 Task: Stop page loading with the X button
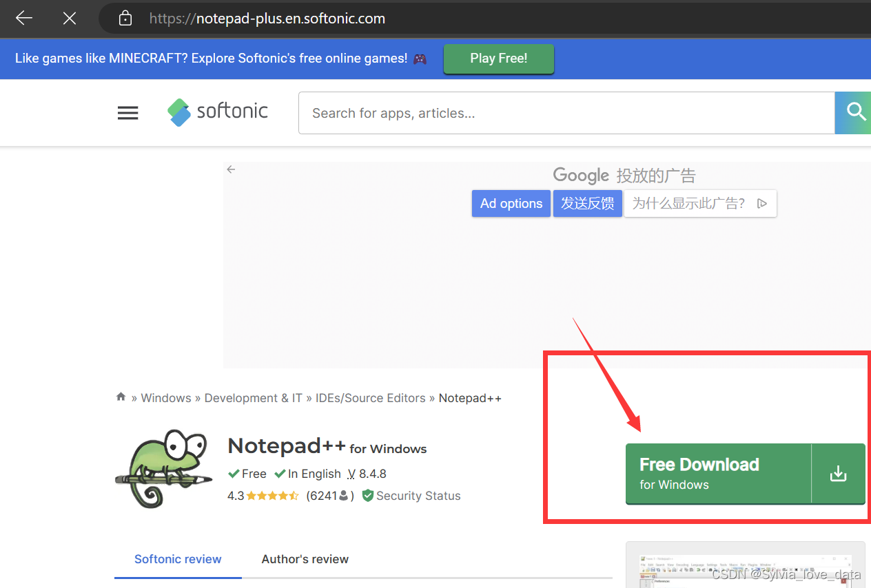tap(69, 18)
